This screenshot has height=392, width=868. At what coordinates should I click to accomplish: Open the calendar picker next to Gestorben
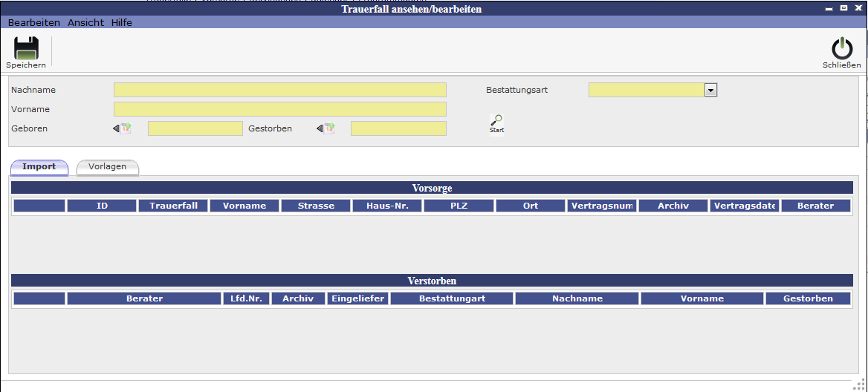pyautogui.click(x=326, y=128)
